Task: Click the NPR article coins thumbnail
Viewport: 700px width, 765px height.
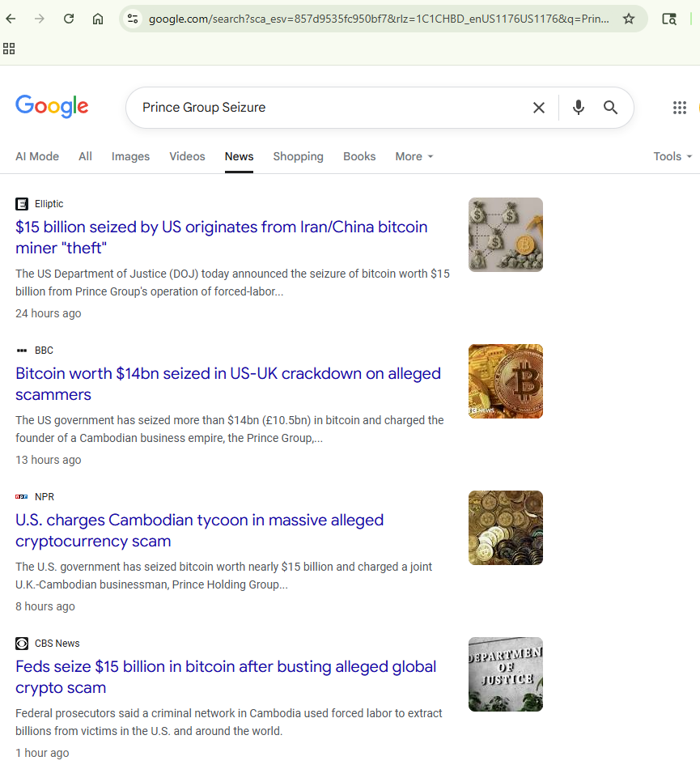Action: click(505, 527)
